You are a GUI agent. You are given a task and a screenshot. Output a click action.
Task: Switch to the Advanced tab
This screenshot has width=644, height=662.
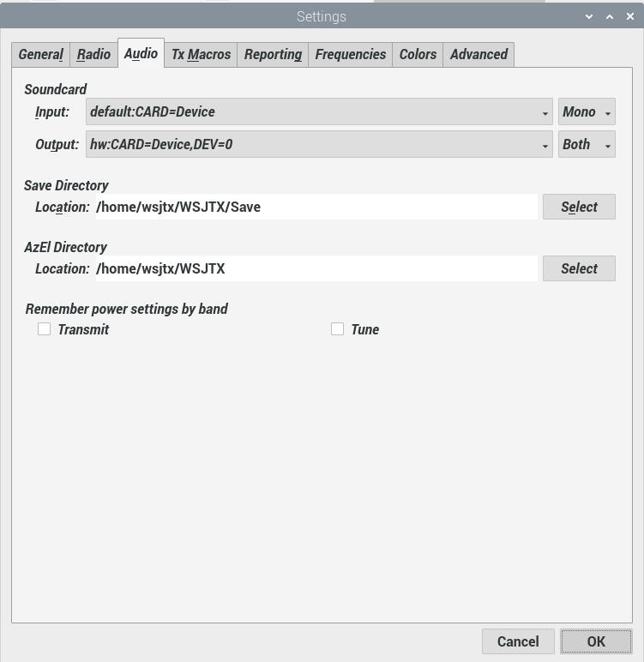pos(478,54)
